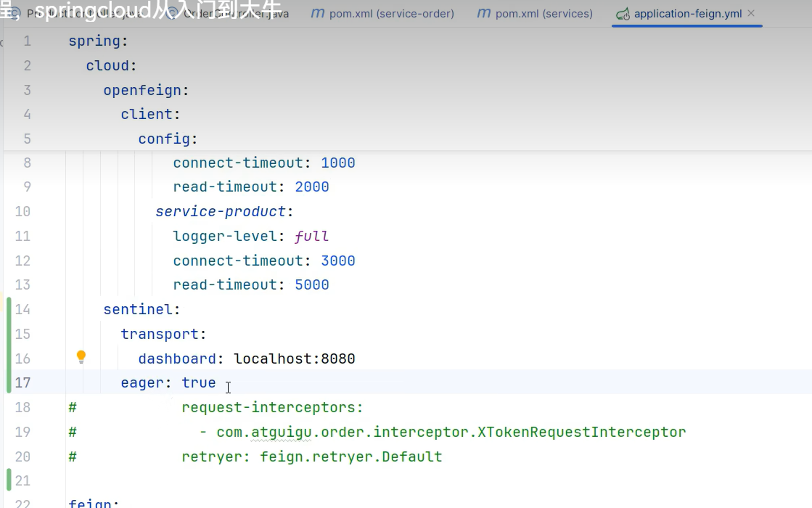Click gutter line number 10
Image resolution: width=812 pixels, height=508 pixels.
[22, 211]
